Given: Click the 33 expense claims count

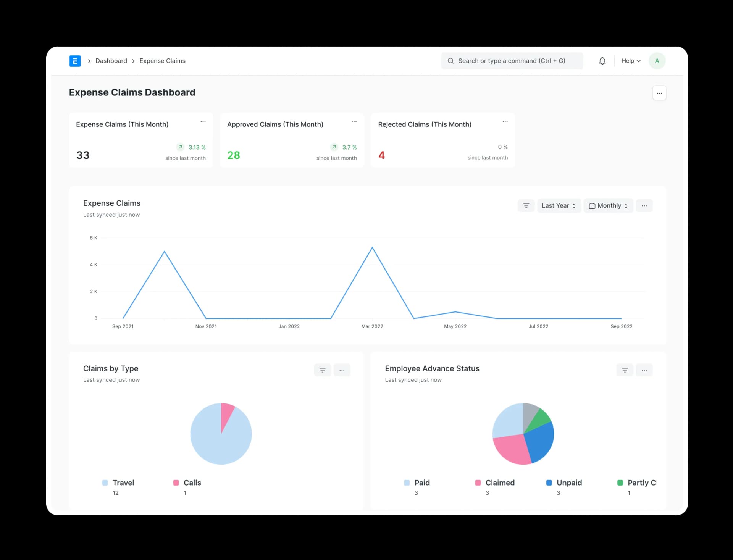Looking at the screenshot, I should coord(83,155).
